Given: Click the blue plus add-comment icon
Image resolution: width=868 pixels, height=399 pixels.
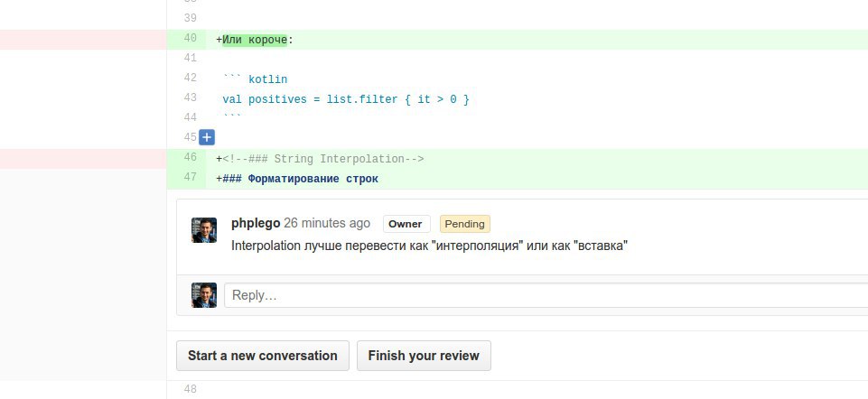Looking at the screenshot, I should (207, 138).
